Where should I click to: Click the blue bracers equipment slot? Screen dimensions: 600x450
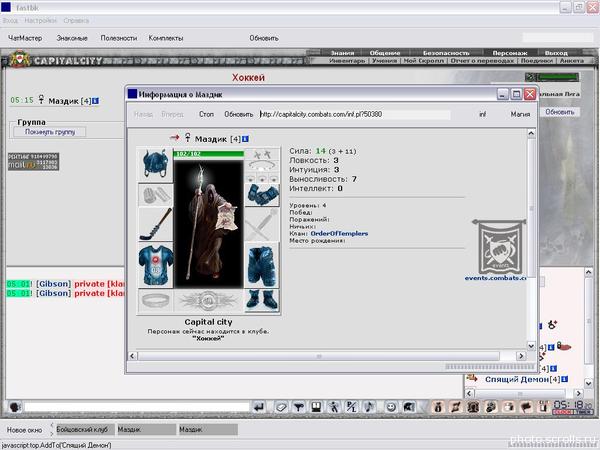click(x=262, y=194)
